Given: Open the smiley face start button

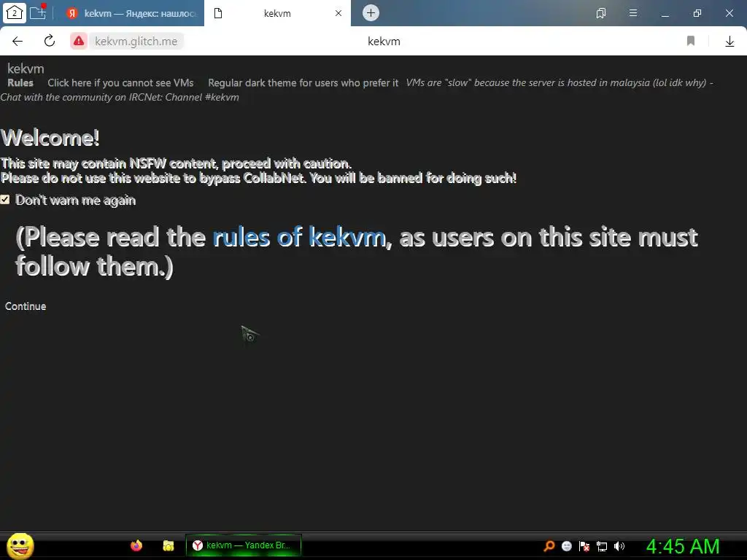Looking at the screenshot, I should point(20,545).
